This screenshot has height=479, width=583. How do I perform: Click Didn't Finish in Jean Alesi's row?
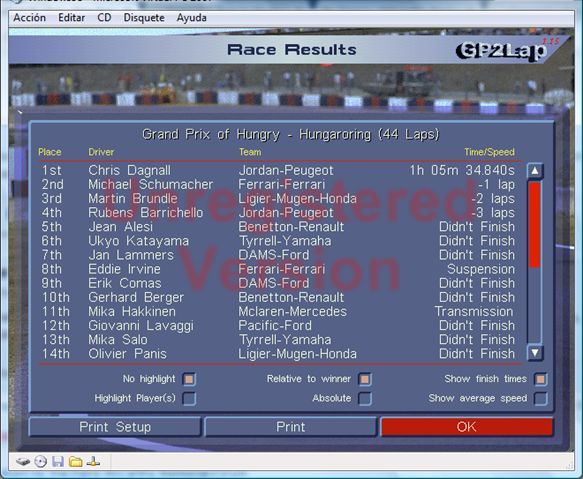(x=477, y=227)
